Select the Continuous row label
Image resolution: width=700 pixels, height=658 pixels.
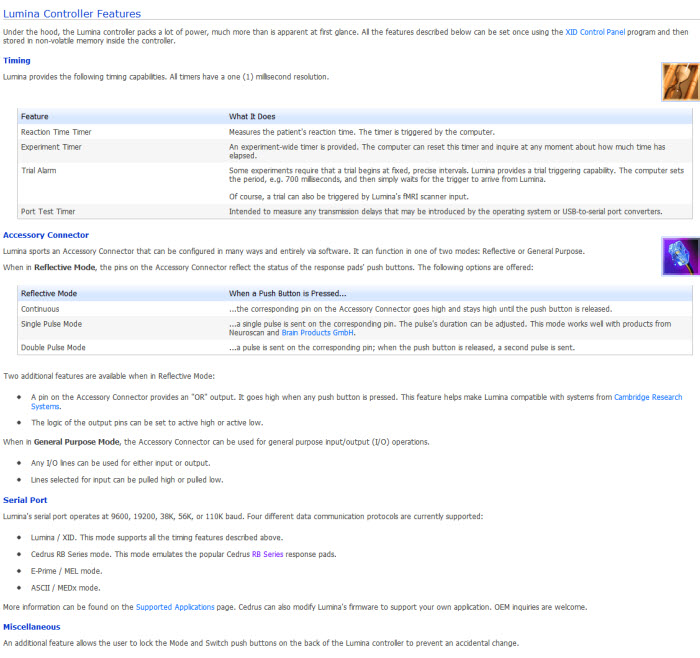point(40,308)
